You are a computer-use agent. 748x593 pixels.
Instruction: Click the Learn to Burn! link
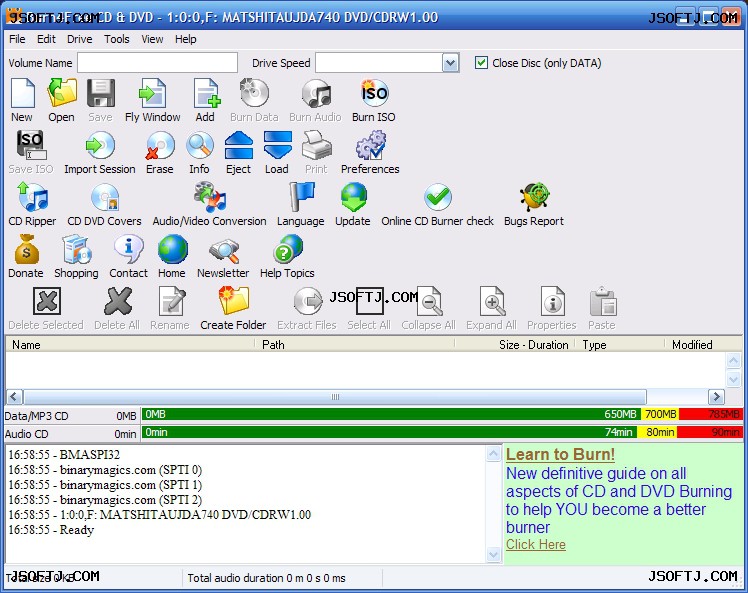[x=561, y=454]
